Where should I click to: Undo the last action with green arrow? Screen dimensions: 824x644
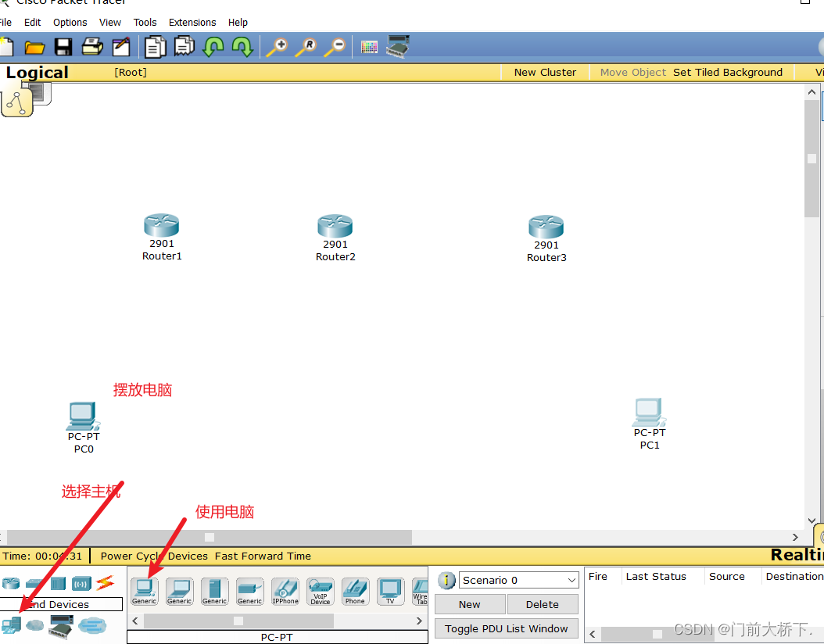click(x=213, y=47)
